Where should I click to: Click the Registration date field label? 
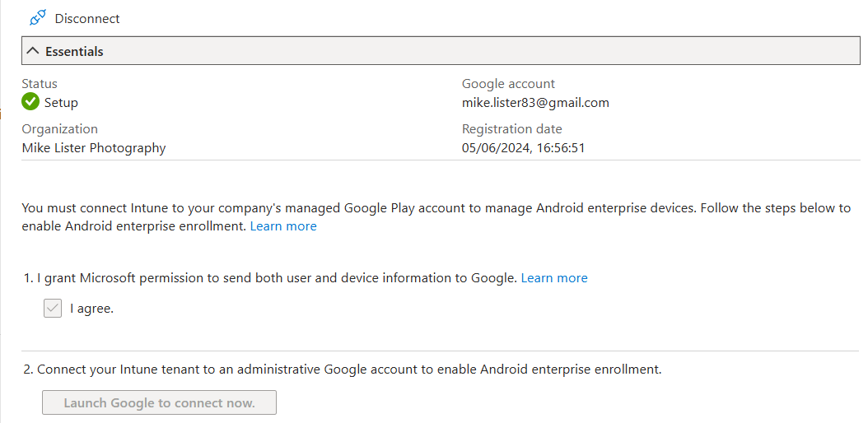tap(512, 129)
